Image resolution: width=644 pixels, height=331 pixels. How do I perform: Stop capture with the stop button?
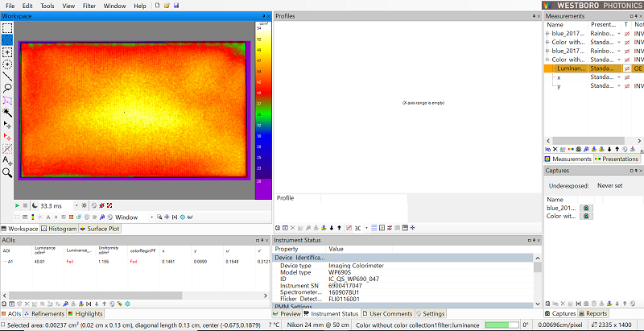point(25,205)
